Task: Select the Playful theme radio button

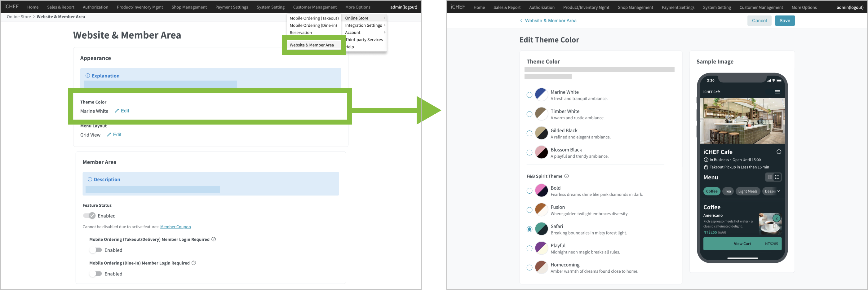Action: (x=529, y=248)
